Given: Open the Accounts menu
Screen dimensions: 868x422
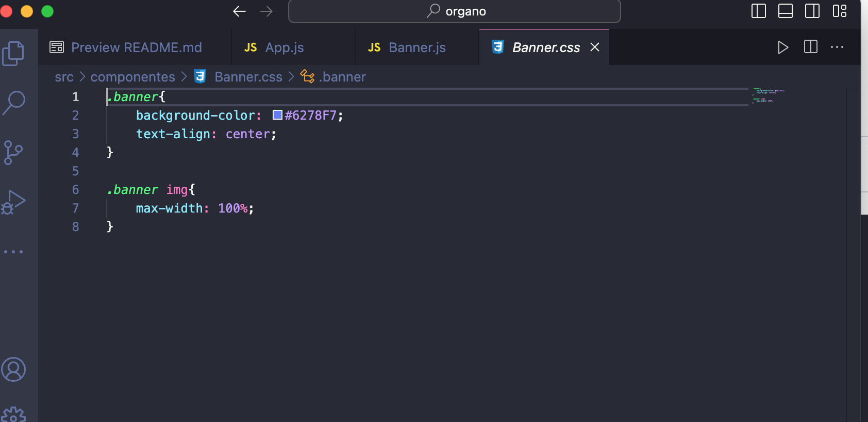Looking at the screenshot, I should 13,369.
